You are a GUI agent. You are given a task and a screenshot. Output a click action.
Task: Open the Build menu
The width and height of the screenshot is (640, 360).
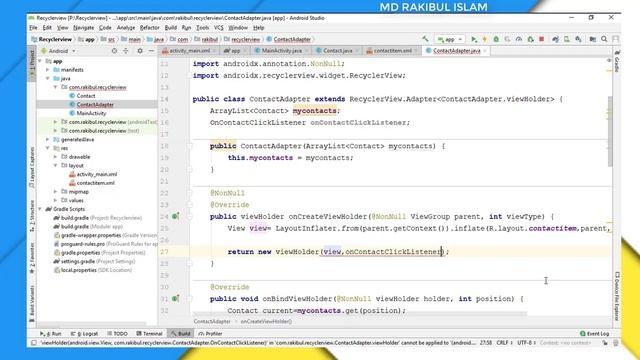[x=171, y=28]
